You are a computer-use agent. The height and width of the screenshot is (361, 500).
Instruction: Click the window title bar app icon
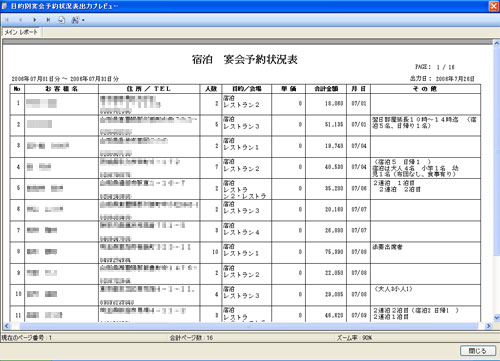[x=5, y=6]
